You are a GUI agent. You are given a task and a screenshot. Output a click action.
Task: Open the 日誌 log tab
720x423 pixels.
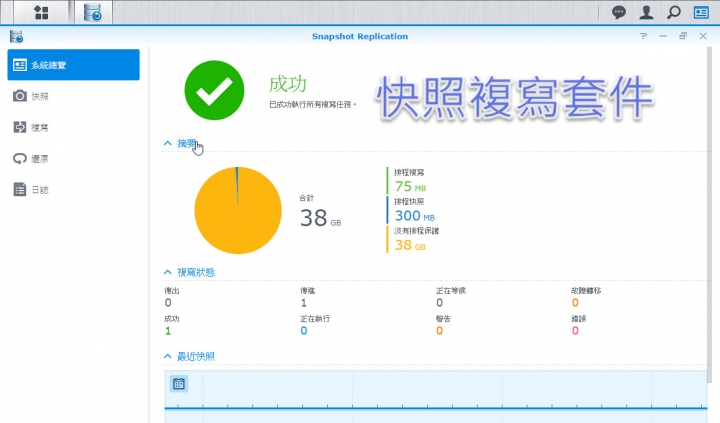[x=73, y=189]
